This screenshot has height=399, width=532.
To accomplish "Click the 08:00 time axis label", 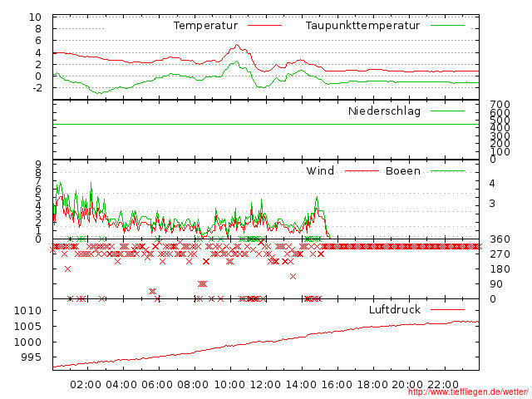I will click(193, 385).
